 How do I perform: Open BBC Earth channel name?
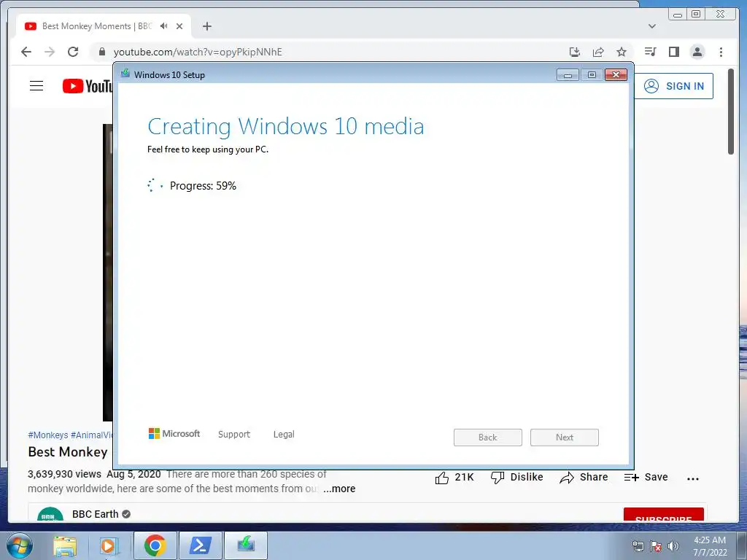[96, 514]
